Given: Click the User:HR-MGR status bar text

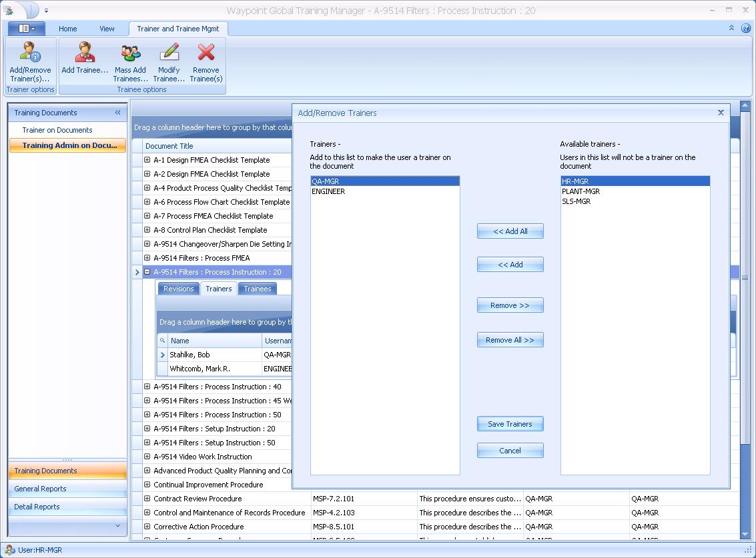Looking at the screenshot, I should (x=40, y=550).
